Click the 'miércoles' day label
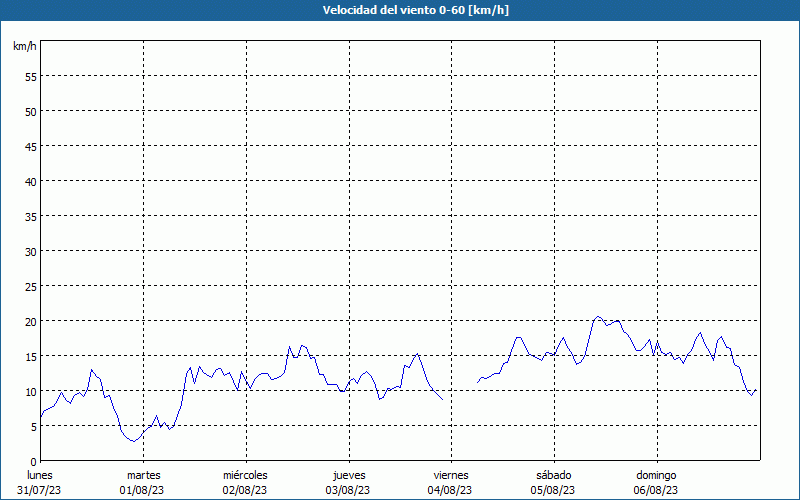800x500 pixels. tap(245, 476)
